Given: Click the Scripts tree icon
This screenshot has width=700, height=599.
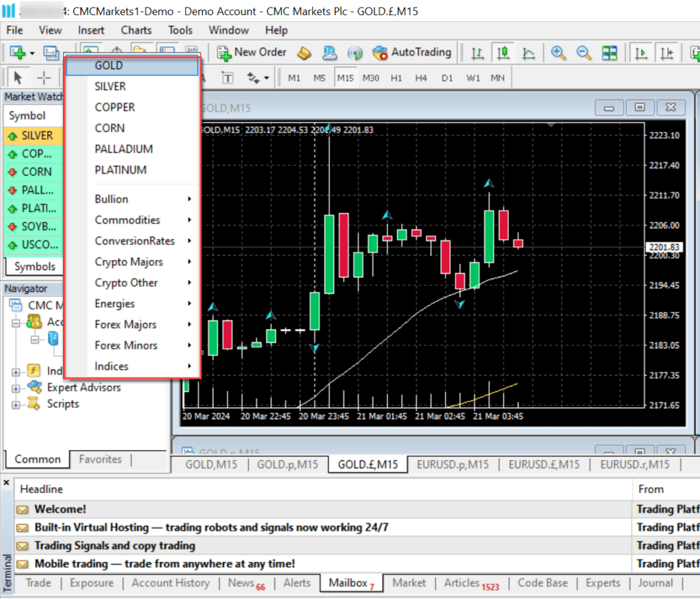Looking at the screenshot, I should point(34,404).
